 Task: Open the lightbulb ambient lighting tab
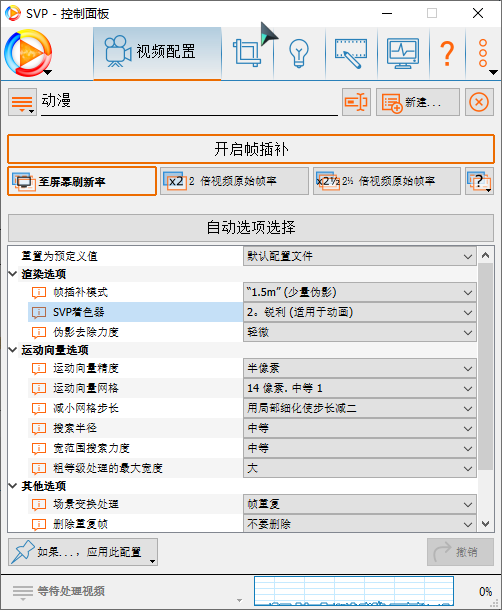click(x=299, y=53)
